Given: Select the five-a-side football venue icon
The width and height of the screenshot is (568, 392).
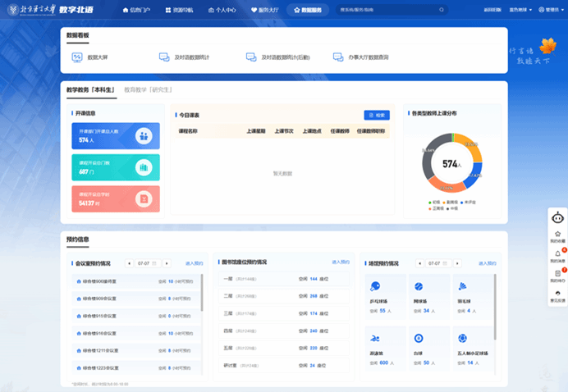Looking at the screenshot, I should pyautogui.click(x=462, y=339).
